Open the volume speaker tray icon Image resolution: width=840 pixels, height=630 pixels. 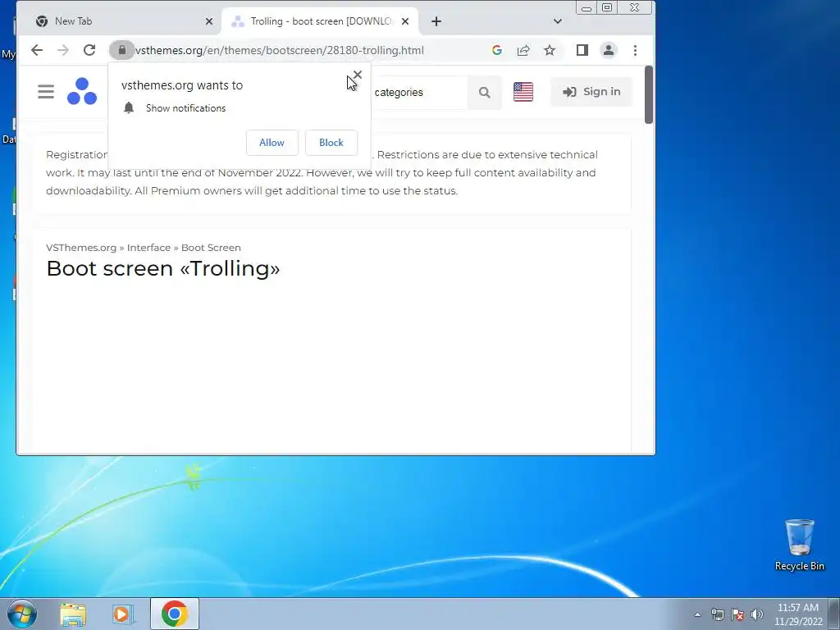tap(756, 614)
